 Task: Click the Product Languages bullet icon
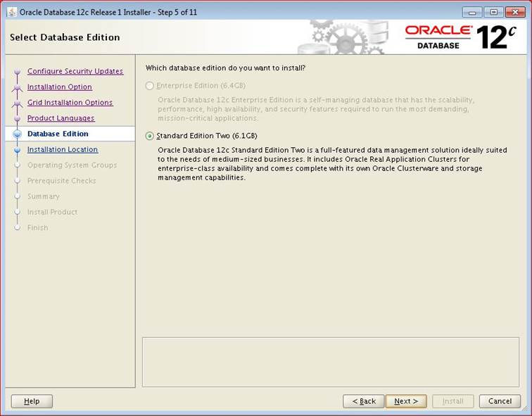pos(17,118)
